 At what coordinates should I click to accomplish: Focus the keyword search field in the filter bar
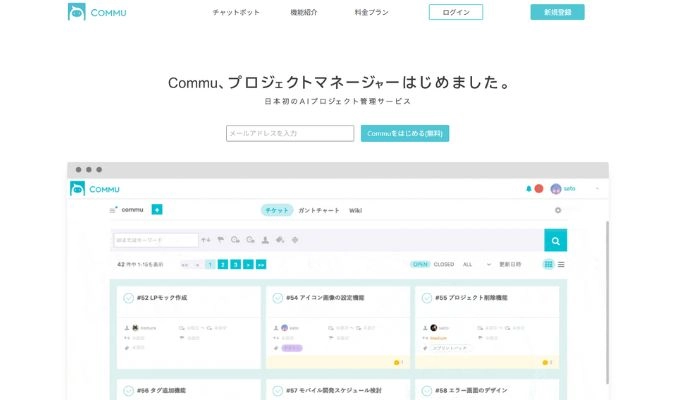coord(155,240)
